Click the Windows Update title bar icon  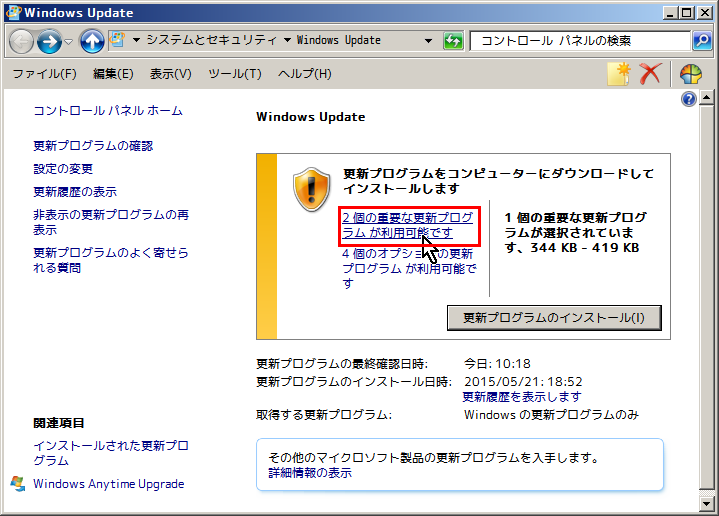(13, 12)
